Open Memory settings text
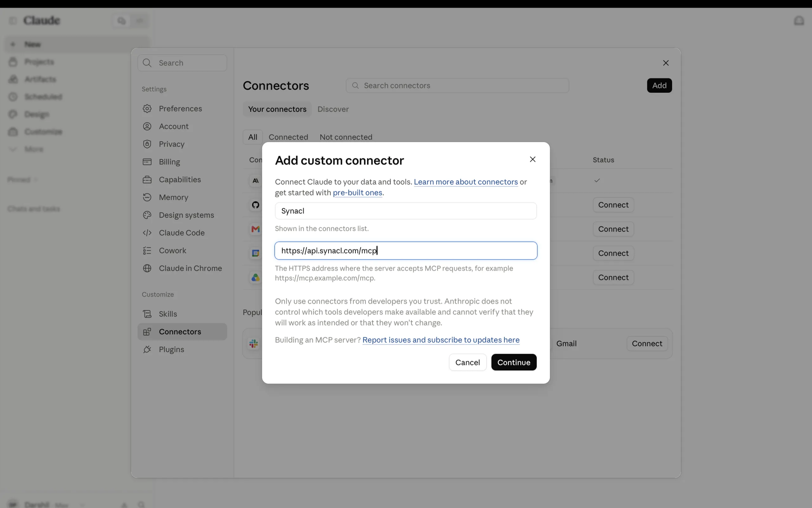The height and width of the screenshot is (508, 812). tap(174, 197)
